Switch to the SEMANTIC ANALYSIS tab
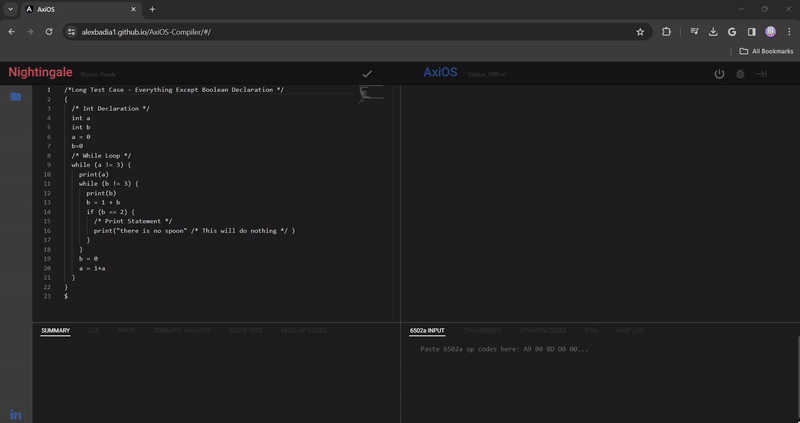The image size is (800, 423). click(182, 331)
